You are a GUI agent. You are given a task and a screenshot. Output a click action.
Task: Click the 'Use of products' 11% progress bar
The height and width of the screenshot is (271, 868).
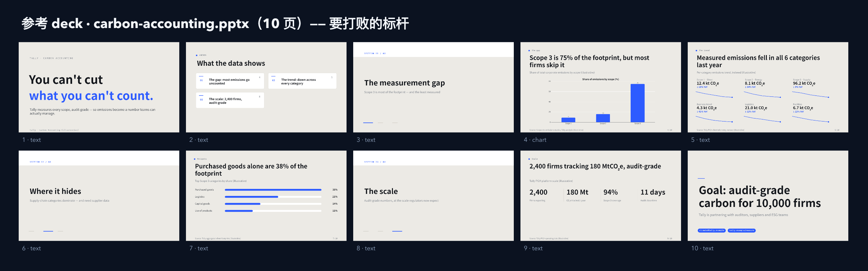tap(273, 211)
